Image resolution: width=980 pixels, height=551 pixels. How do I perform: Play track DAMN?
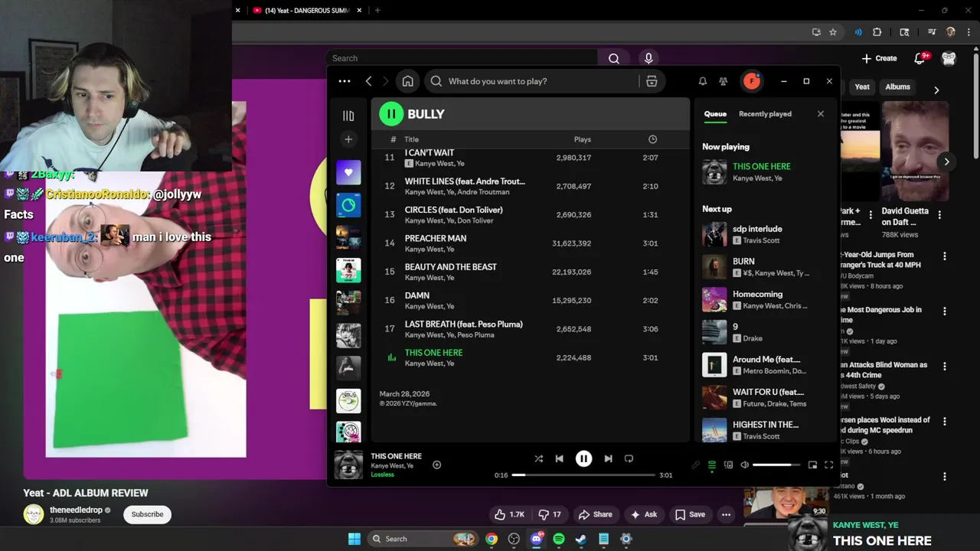pos(530,300)
